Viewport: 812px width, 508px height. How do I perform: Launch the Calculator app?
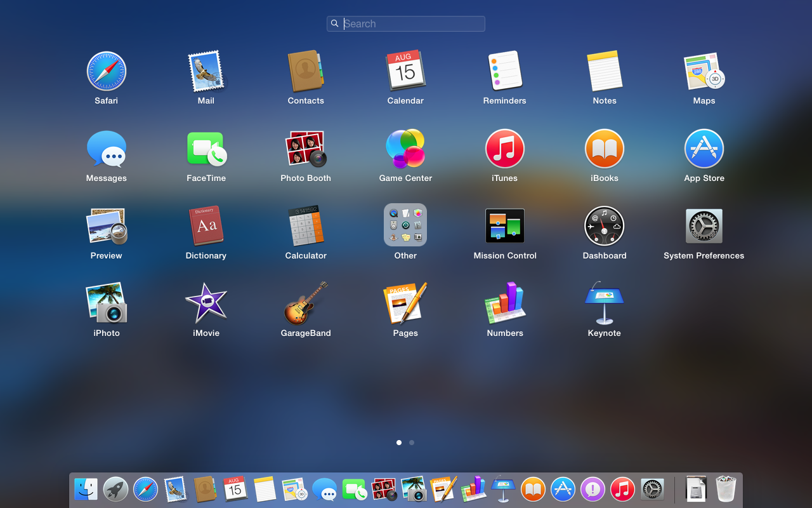(306, 226)
